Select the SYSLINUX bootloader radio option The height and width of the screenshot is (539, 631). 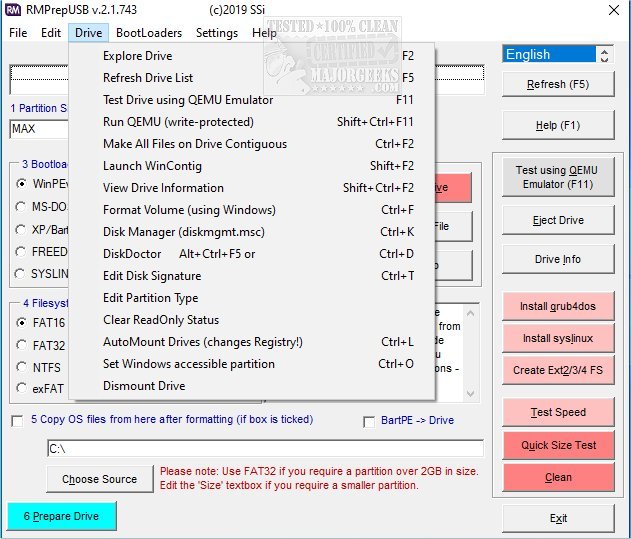[20, 274]
